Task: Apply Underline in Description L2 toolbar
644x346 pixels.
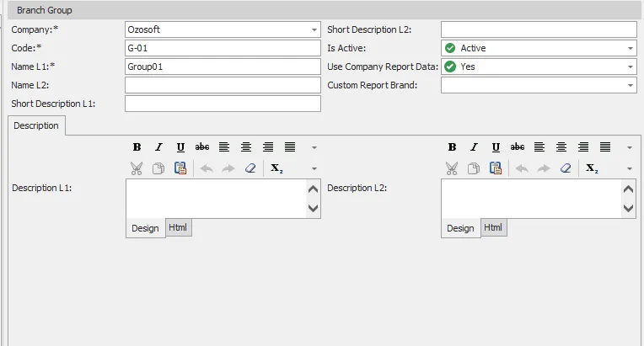Action: 496,146
